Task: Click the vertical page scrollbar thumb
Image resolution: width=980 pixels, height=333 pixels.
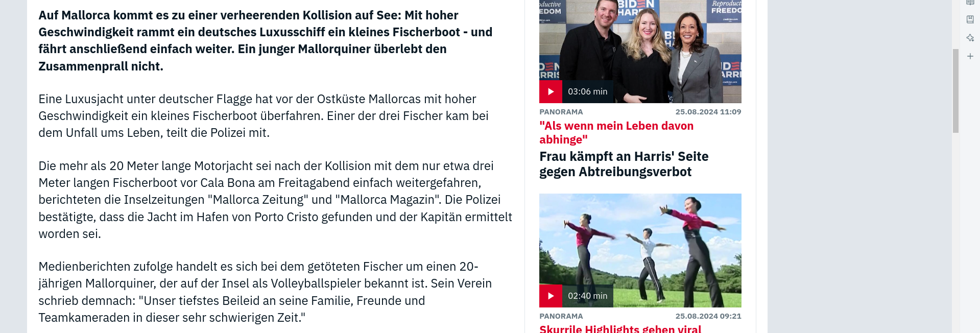Action: coord(955,91)
